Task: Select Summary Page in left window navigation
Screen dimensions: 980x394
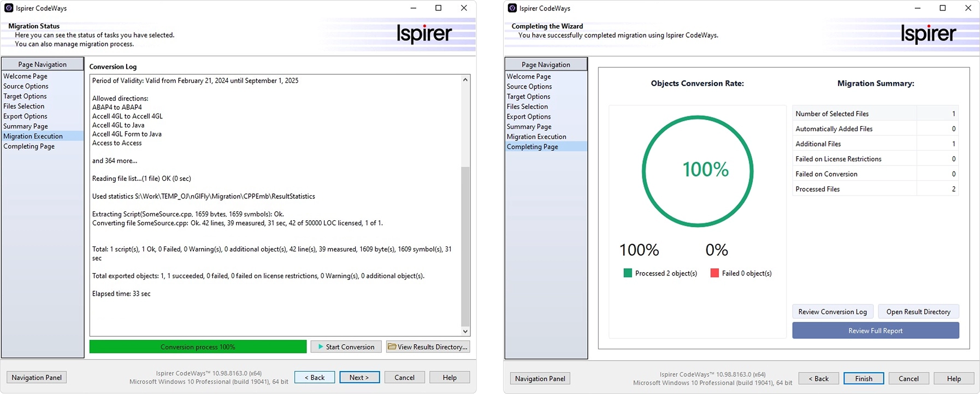Action: [26, 126]
